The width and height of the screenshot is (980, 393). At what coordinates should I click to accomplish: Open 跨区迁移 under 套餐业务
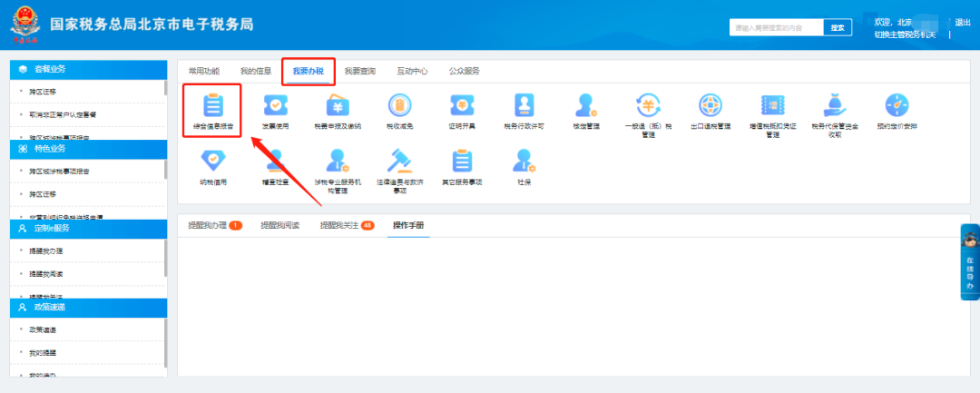[44, 92]
